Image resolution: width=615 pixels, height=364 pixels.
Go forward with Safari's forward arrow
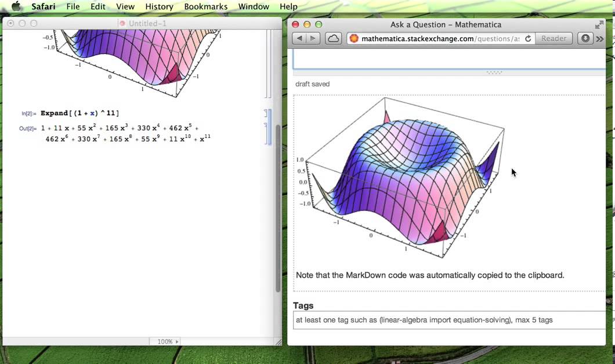(x=313, y=38)
